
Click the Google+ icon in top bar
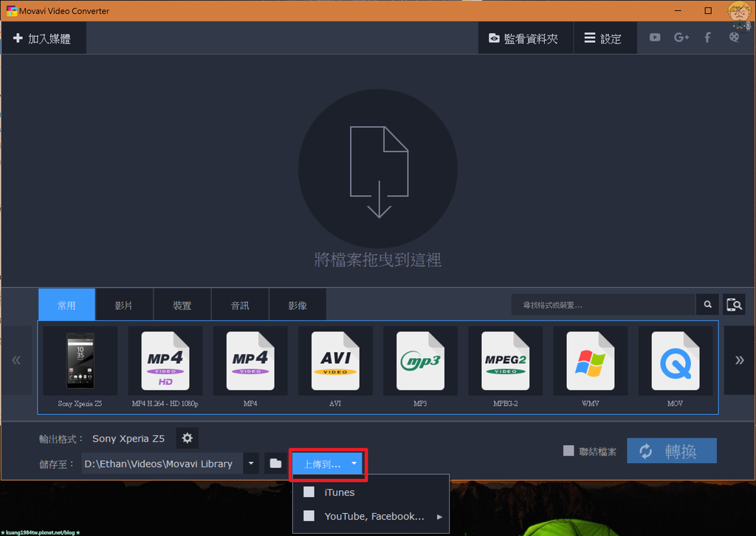681,37
